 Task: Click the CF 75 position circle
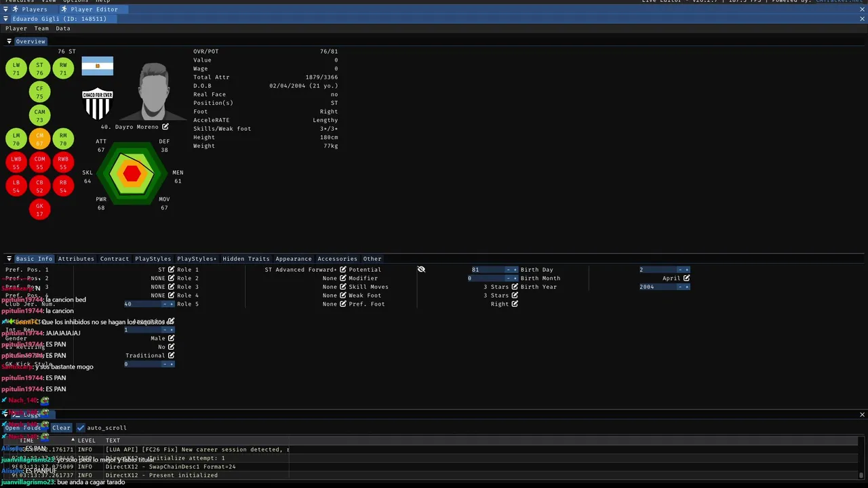(39, 92)
